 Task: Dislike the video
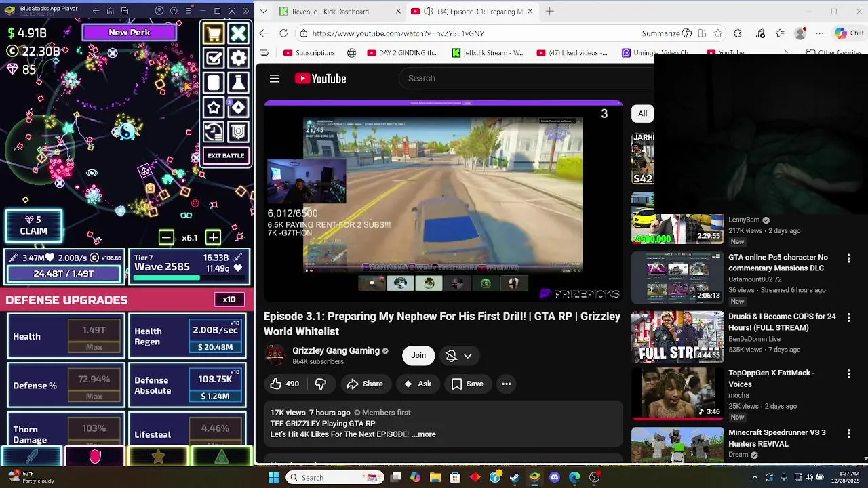coord(320,384)
